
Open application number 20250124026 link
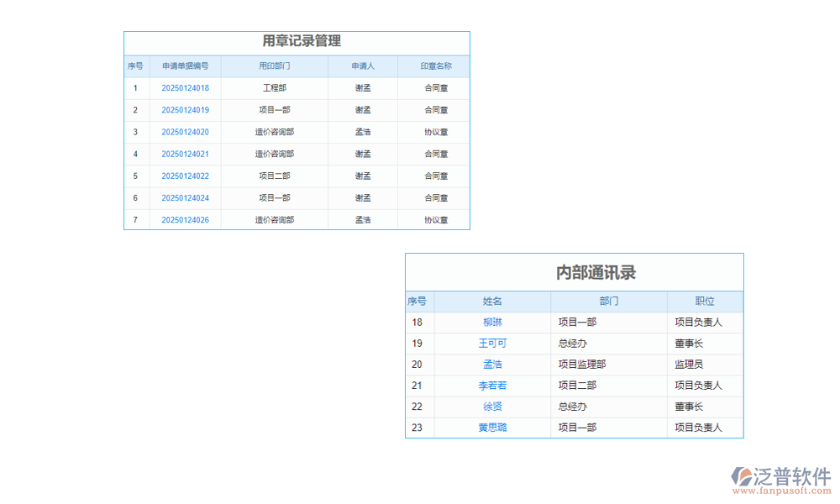[x=185, y=219]
